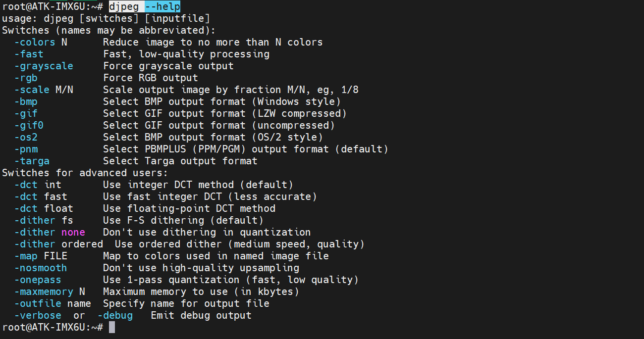644x339 pixels.
Task: Click the cursor block at the bottom prompt
Action: click(x=112, y=327)
